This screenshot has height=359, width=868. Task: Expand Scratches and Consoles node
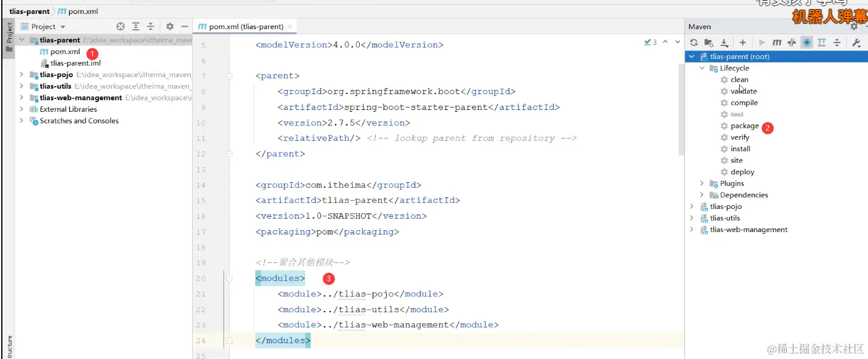pyautogui.click(x=22, y=121)
